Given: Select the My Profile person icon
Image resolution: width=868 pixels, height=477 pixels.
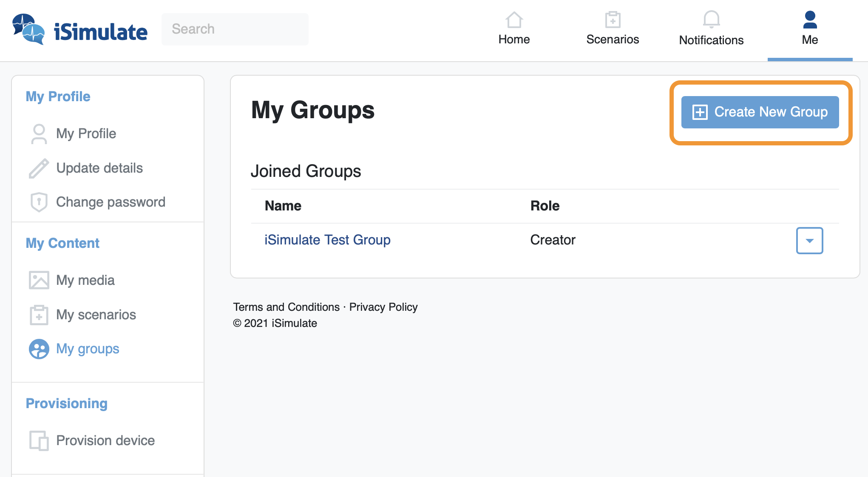Looking at the screenshot, I should [x=39, y=133].
